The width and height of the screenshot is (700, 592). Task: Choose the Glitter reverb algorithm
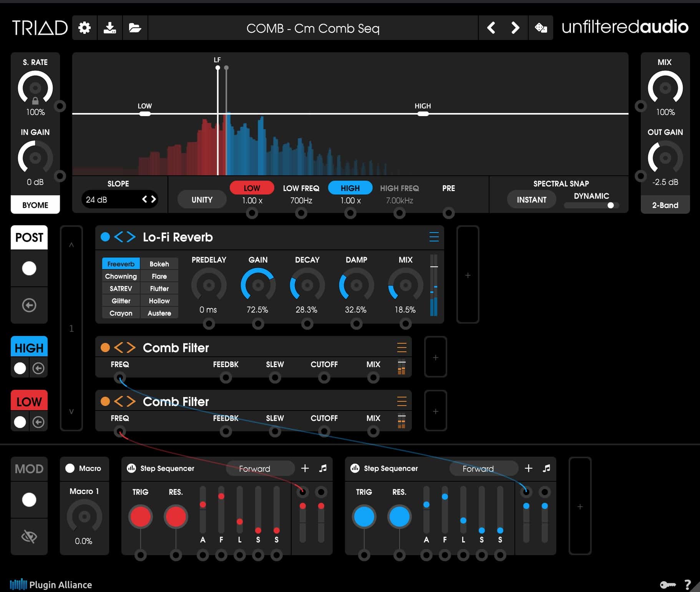[121, 301]
